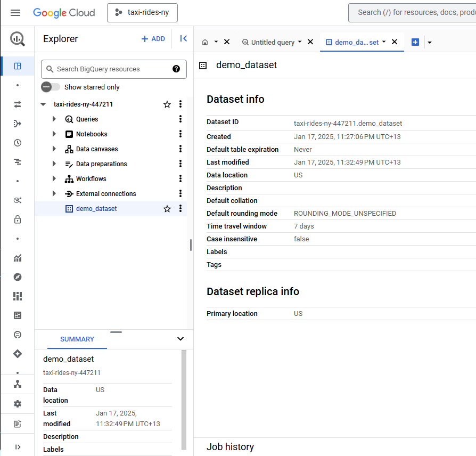Open the monitoring chart icon in sidebar

coord(18,258)
